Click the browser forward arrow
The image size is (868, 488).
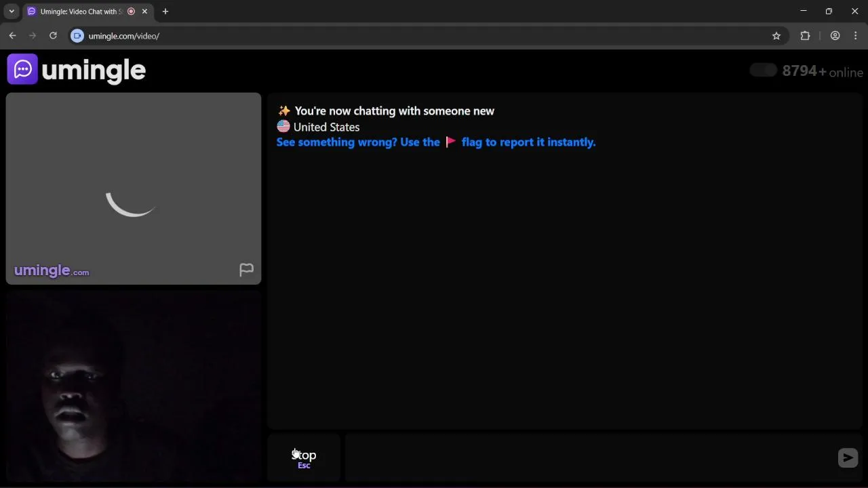(x=33, y=36)
